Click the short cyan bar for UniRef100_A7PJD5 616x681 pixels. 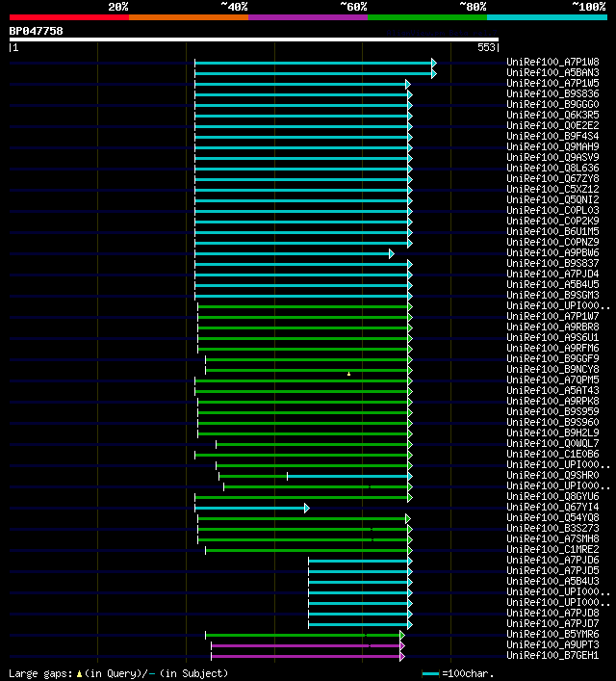[358, 571]
